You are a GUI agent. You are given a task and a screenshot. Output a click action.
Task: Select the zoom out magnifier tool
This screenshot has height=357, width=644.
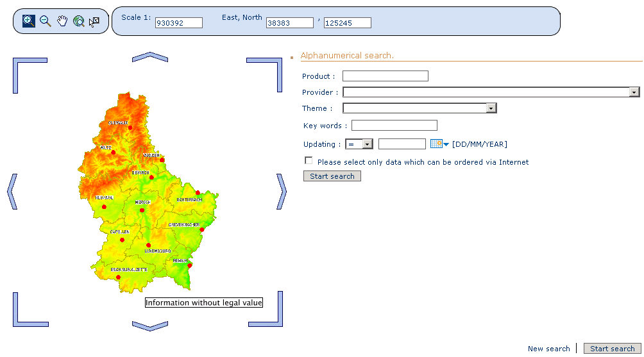[x=46, y=21]
